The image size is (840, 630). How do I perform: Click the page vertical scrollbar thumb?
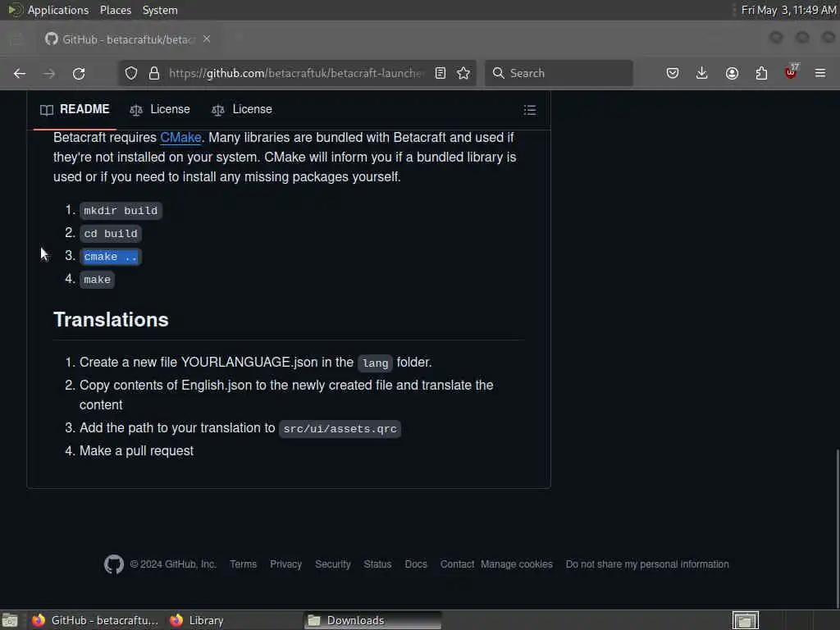[837, 527]
